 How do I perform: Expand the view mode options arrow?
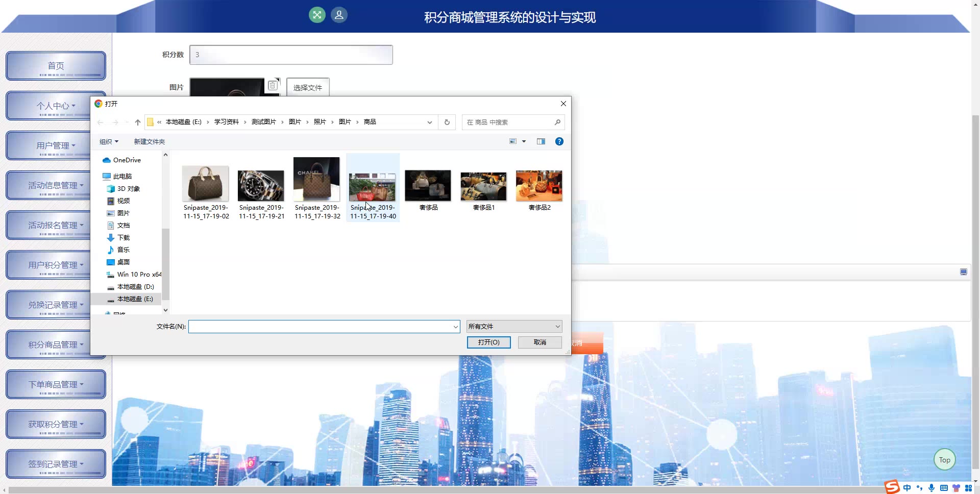(524, 141)
